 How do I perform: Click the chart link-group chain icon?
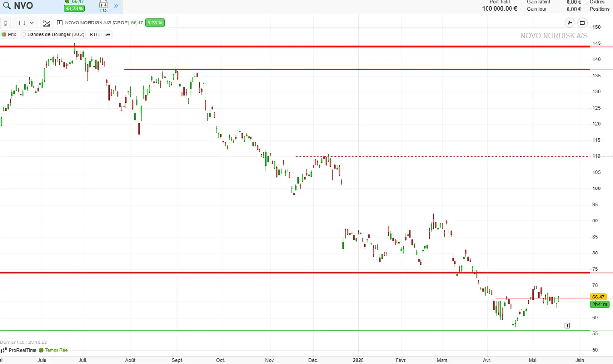[5, 22]
